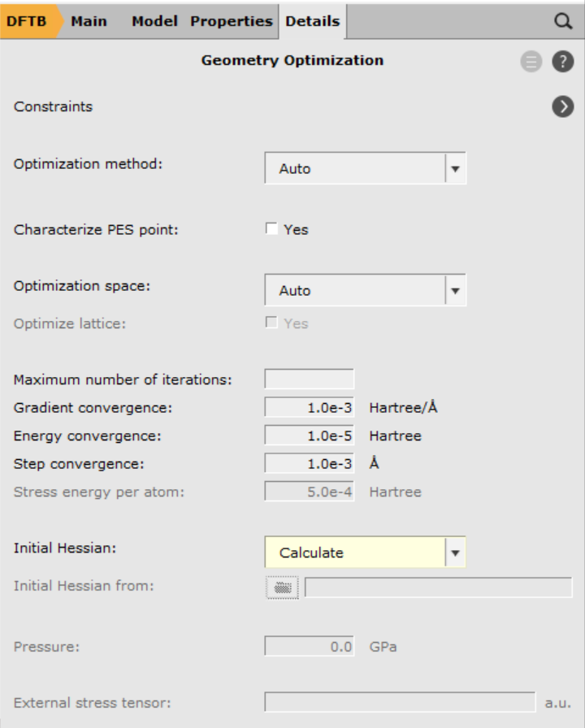Open the help question mark icon
Screen dimensions: 585x728
tap(563, 61)
